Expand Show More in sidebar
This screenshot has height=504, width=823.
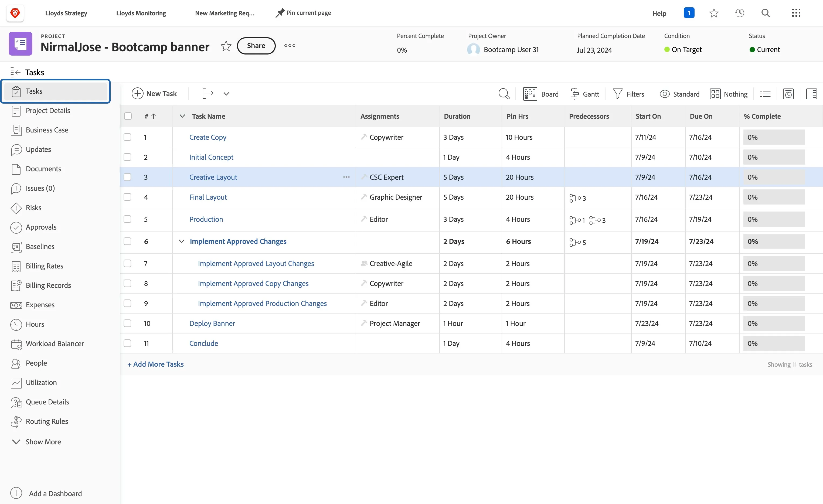click(36, 442)
